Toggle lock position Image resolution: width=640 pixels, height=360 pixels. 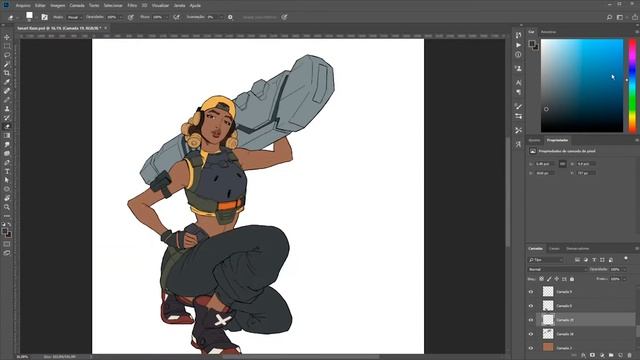coord(557,279)
